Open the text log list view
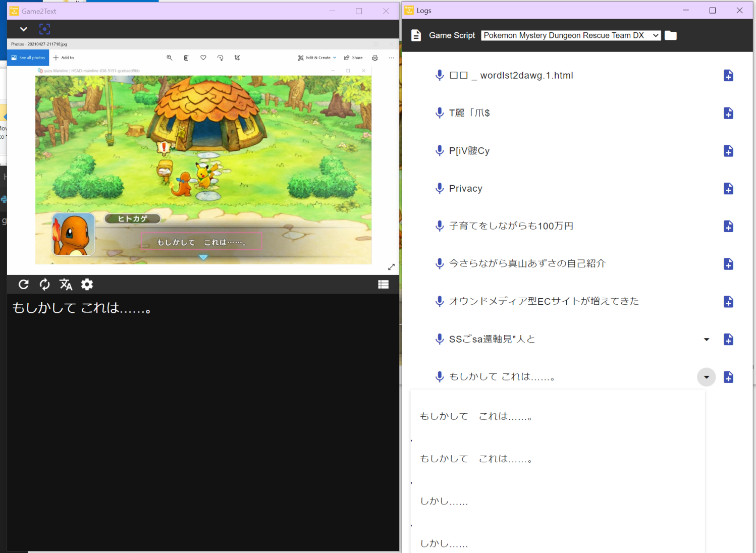Screen dimensions: 756x553 (383, 285)
